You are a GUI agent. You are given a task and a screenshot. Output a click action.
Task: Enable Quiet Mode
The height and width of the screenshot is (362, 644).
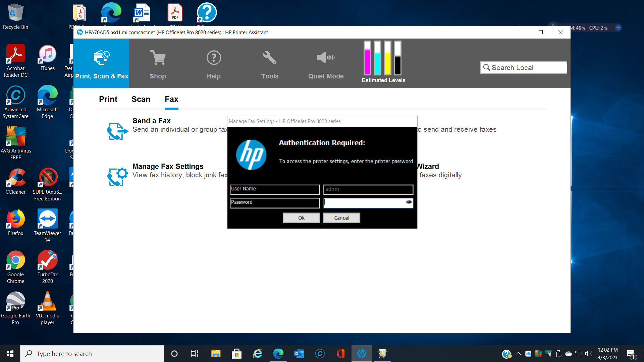(325, 64)
